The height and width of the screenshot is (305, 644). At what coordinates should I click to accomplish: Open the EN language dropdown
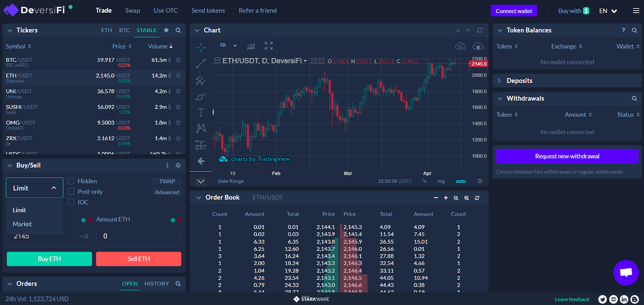[608, 11]
